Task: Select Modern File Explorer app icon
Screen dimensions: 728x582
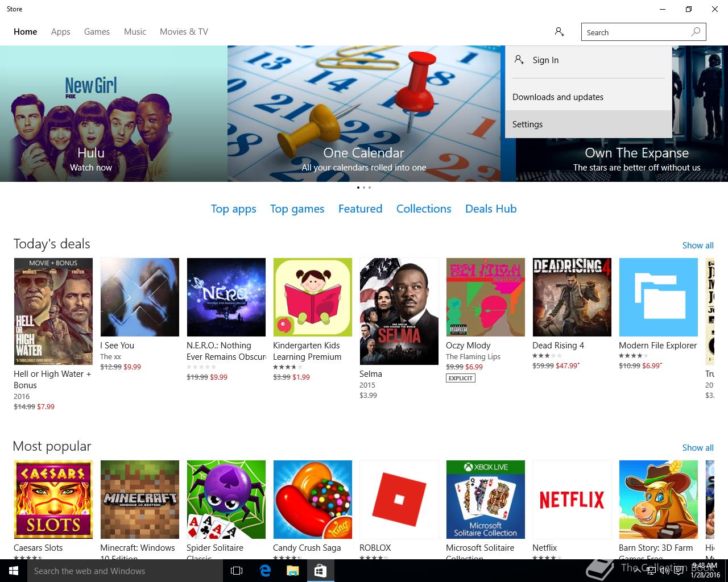Action: tap(658, 297)
